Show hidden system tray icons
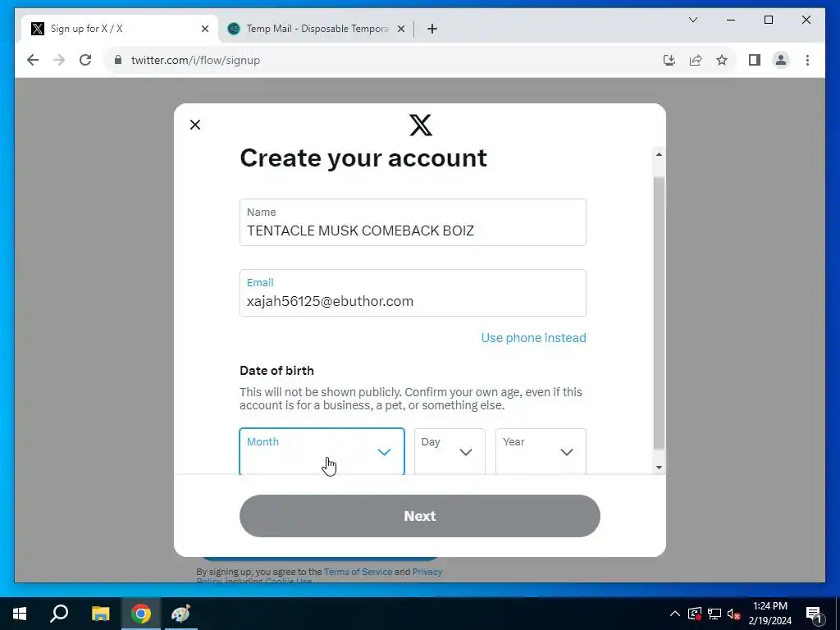 tap(675, 614)
